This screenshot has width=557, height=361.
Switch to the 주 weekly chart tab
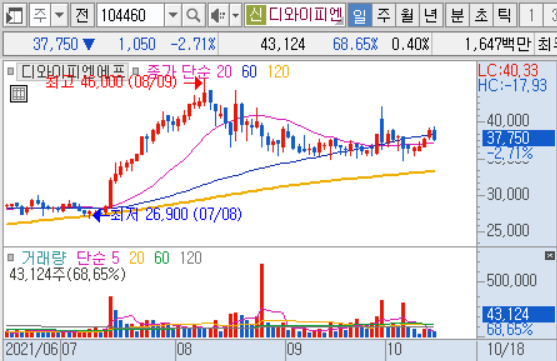pos(383,15)
